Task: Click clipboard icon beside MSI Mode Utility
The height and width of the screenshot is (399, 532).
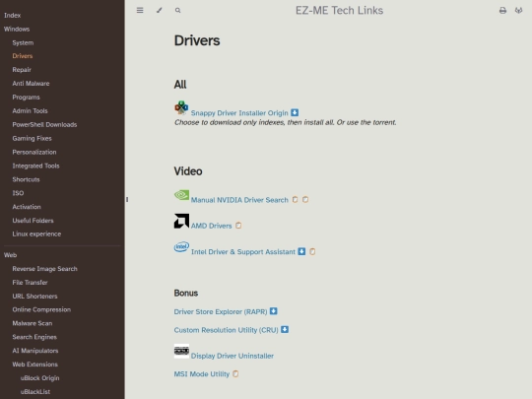Action: pos(235,374)
